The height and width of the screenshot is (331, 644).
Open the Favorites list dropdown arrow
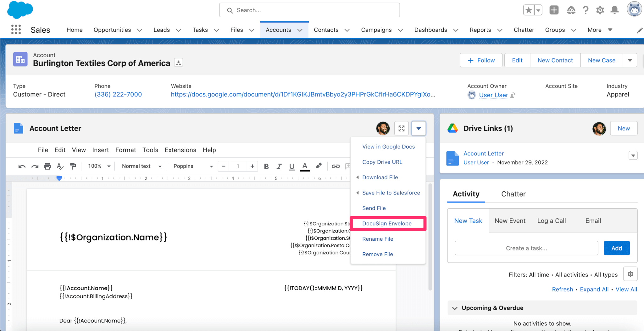click(x=538, y=10)
